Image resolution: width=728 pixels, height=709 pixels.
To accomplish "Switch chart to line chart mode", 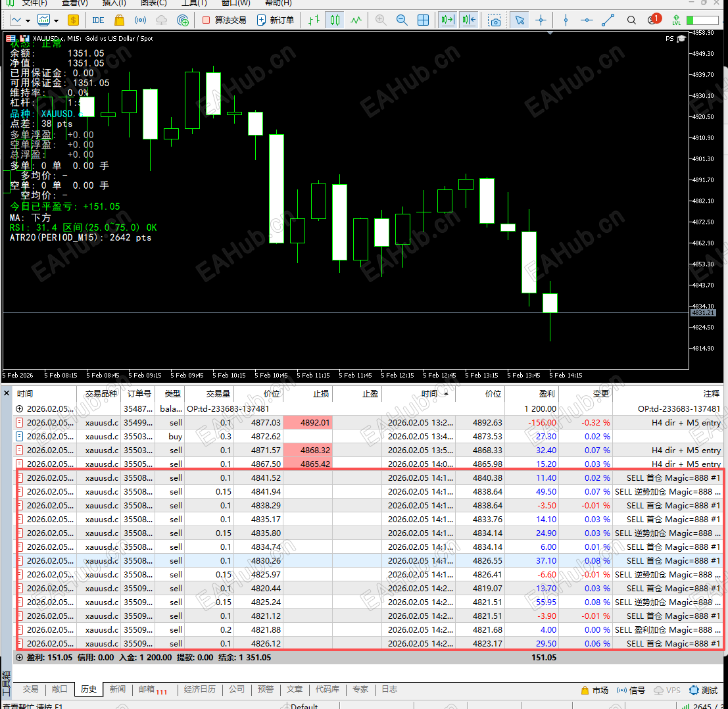I will tap(356, 20).
